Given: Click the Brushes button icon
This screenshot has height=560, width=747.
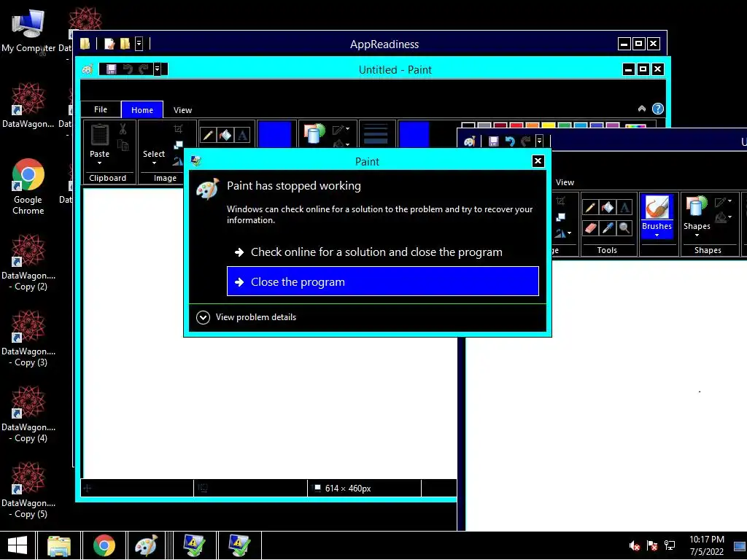Looking at the screenshot, I should (x=657, y=208).
